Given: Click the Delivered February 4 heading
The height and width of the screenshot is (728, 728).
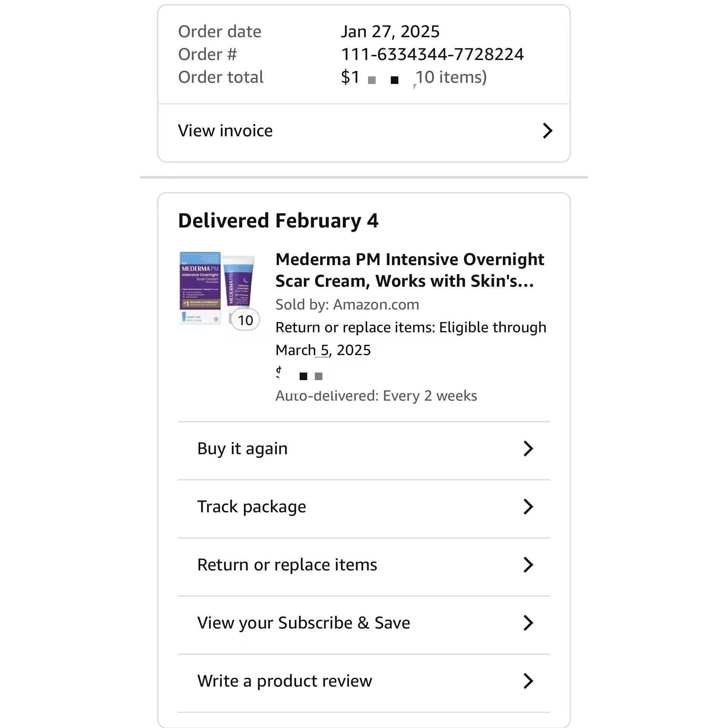Looking at the screenshot, I should pos(278,221).
